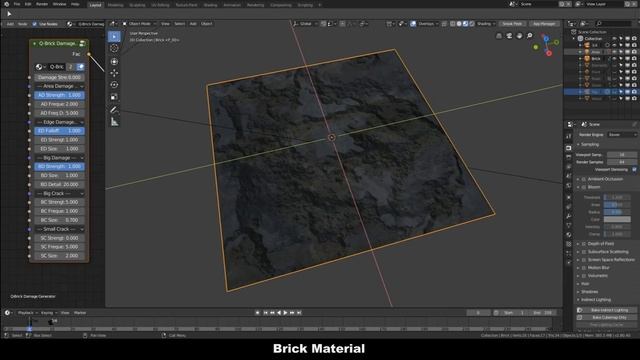Image resolution: width=640 pixels, height=360 pixels.
Task: Click the camera view viewport icon
Action: tap(509, 36)
